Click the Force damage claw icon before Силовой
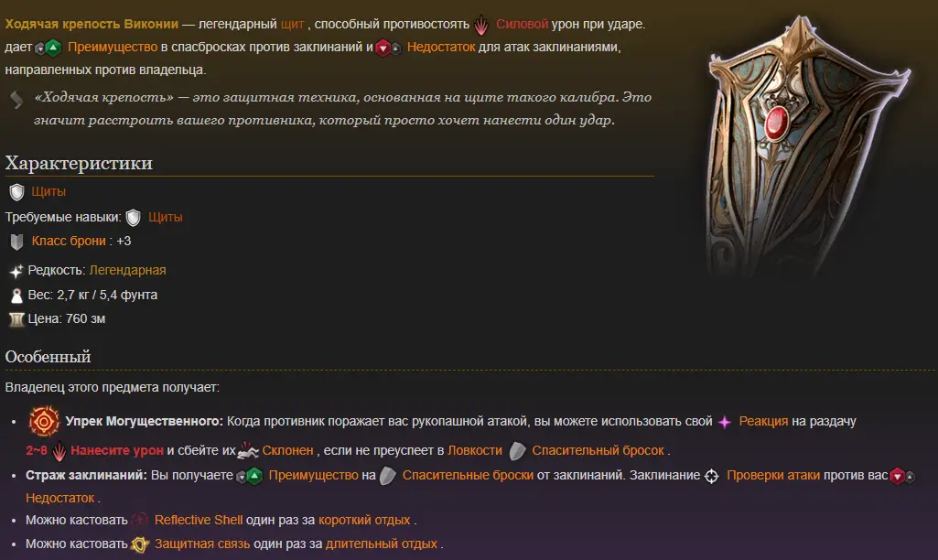 pos(481,25)
